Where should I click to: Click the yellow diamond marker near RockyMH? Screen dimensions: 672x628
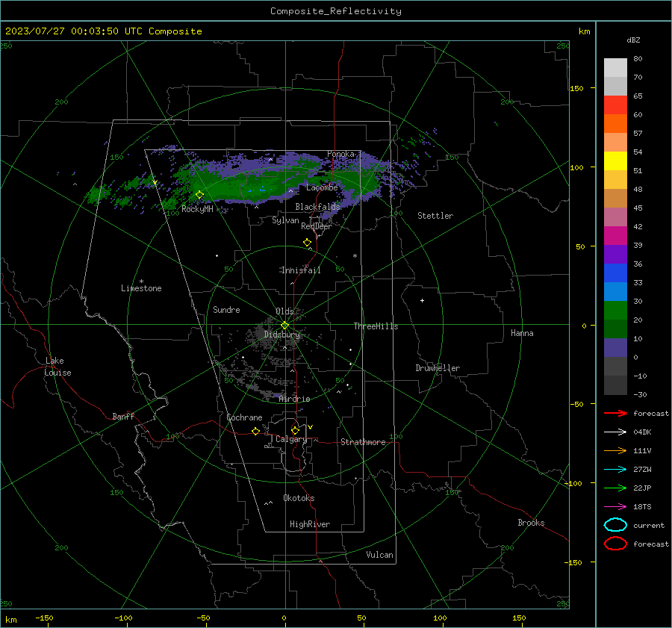tap(199, 195)
